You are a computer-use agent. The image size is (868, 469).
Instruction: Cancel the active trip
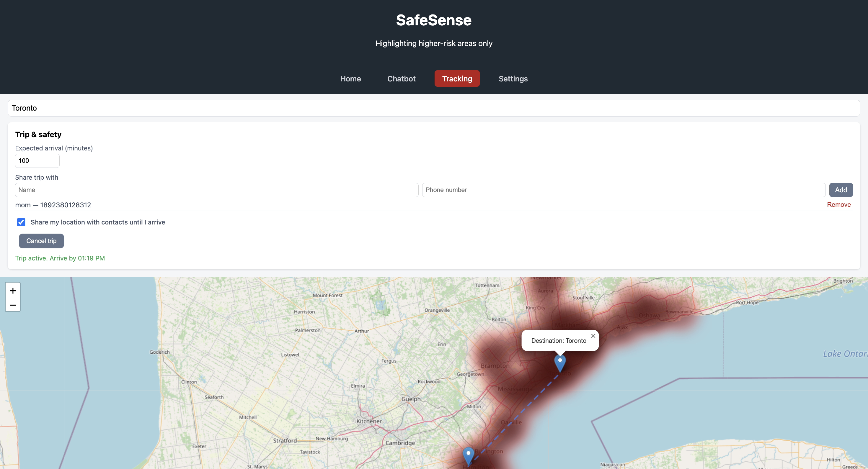coord(41,241)
